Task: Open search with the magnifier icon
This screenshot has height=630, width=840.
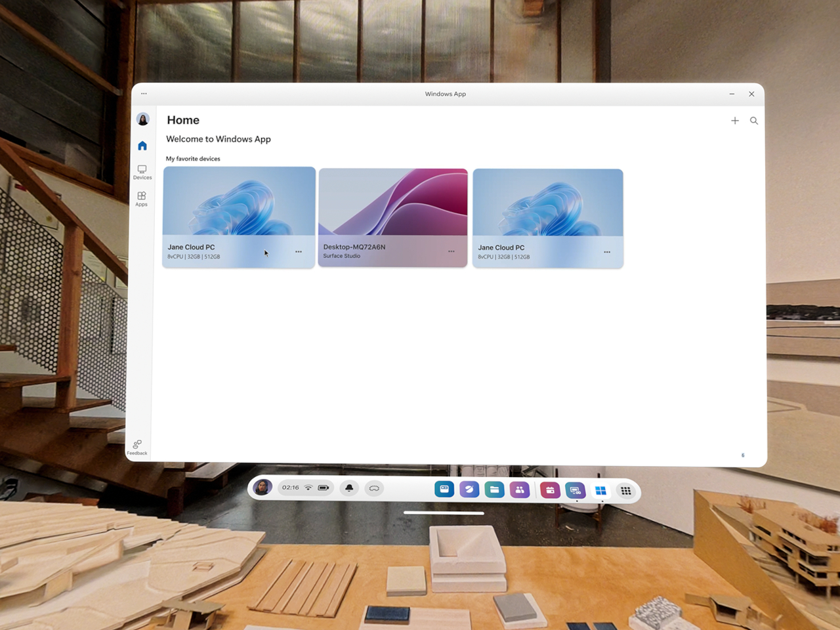Action: point(754,121)
